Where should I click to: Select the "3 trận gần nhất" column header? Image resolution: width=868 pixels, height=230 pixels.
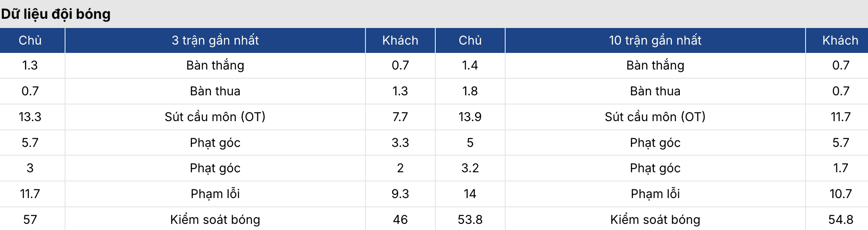(215, 40)
